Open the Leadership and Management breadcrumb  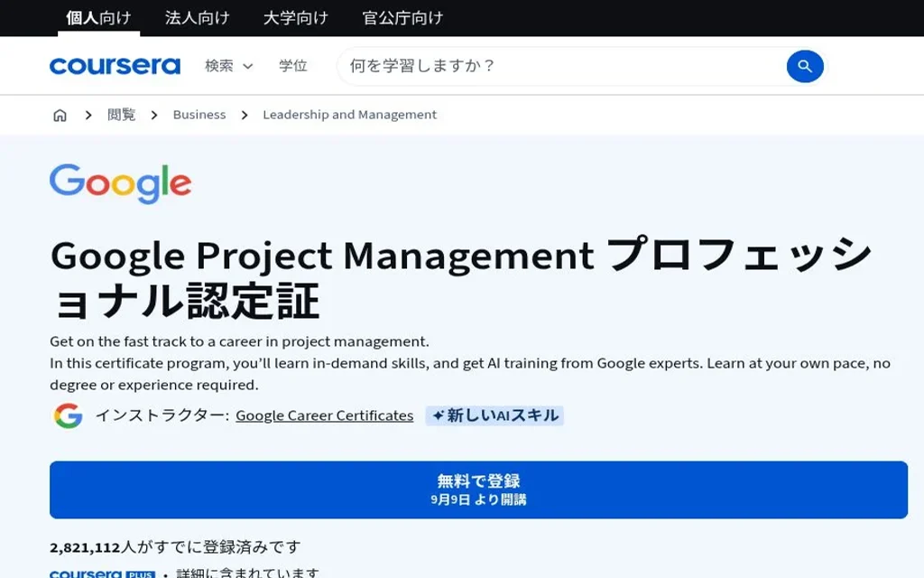349,115
